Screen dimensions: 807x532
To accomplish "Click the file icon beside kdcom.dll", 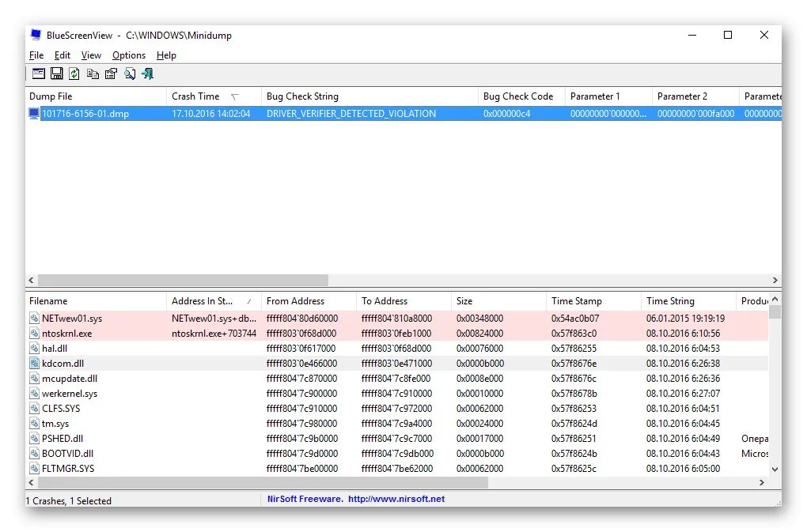I will (x=34, y=364).
